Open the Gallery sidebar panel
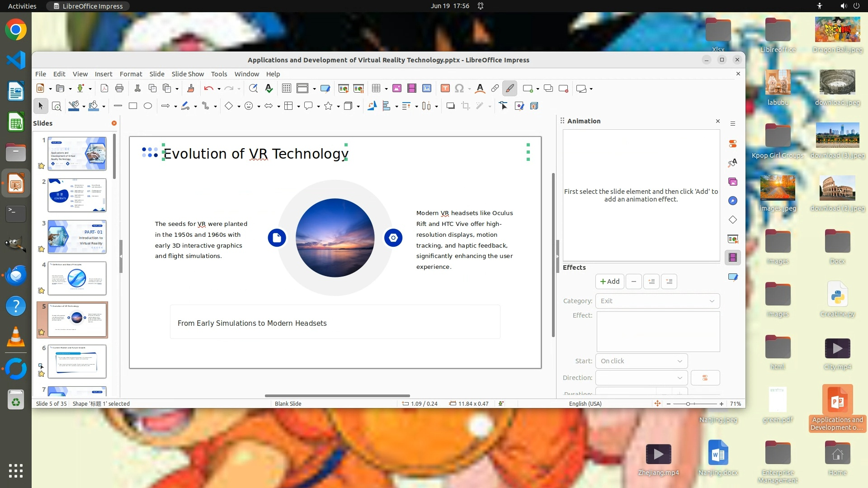868x488 pixels. 733,182
